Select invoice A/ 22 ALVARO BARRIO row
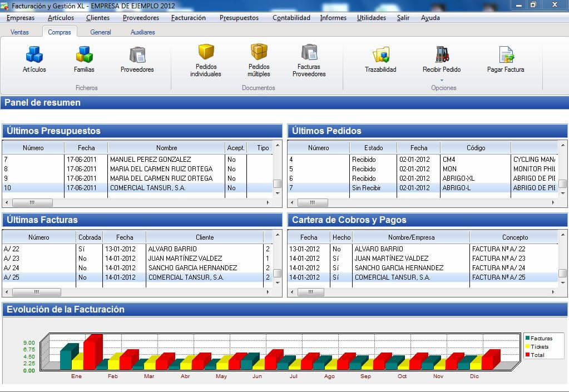 [133, 249]
